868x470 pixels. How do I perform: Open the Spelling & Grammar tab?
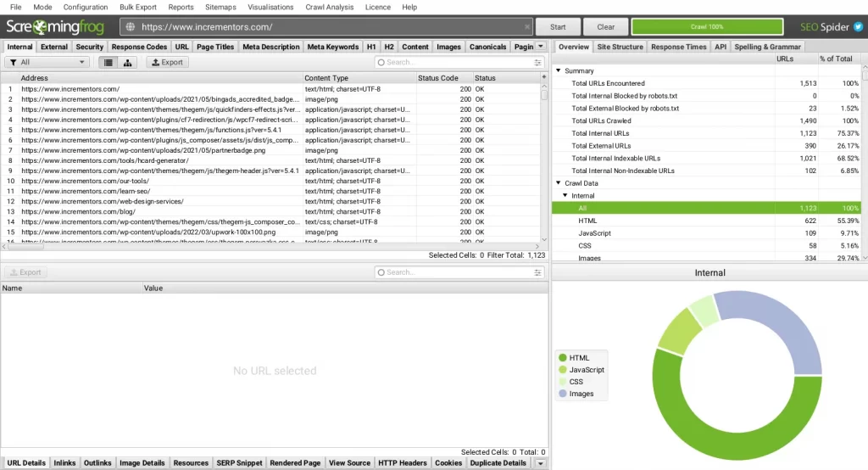[767, 47]
